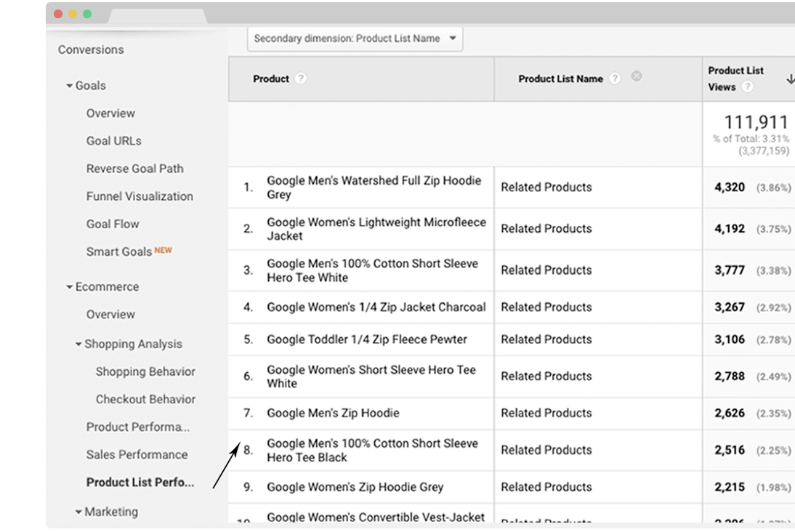This screenshot has width=795, height=532.
Task: Remove the Product List Name secondary dimension
Action: pos(637,76)
